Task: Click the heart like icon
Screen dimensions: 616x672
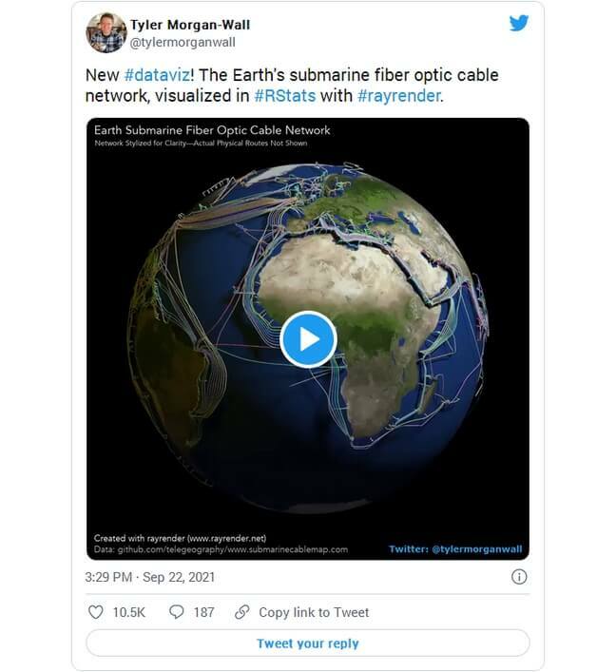Action: pos(95,612)
